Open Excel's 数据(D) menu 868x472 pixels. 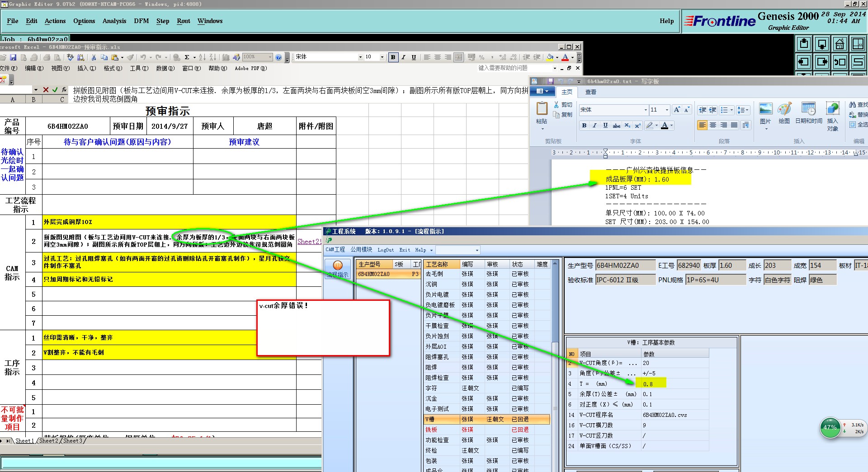point(165,68)
